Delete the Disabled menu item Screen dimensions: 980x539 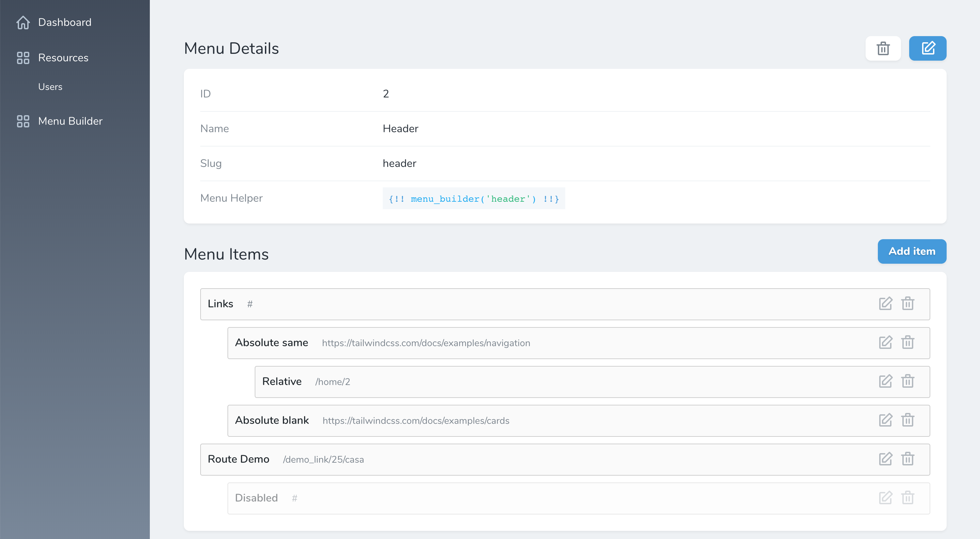[x=907, y=498]
